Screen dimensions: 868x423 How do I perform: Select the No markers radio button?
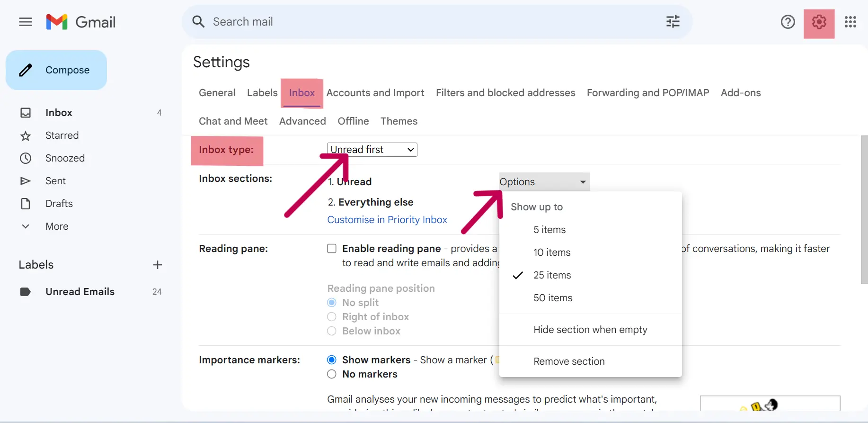click(x=332, y=374)
